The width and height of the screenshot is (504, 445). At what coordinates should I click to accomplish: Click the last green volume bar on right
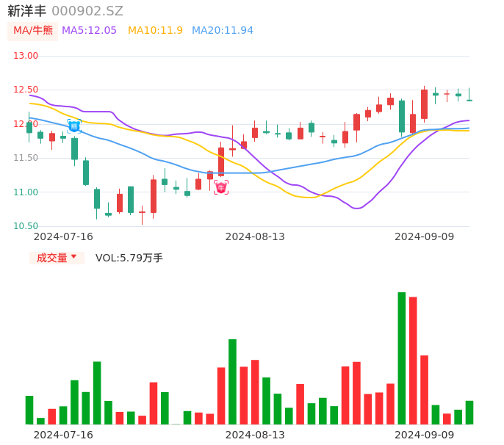click(x=469, y=413)
